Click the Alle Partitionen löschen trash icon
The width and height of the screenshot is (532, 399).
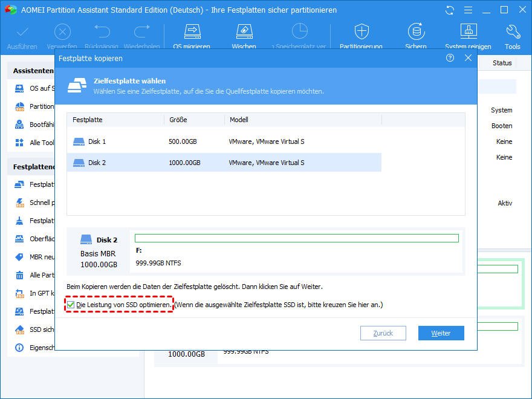[x=19, y=275]
